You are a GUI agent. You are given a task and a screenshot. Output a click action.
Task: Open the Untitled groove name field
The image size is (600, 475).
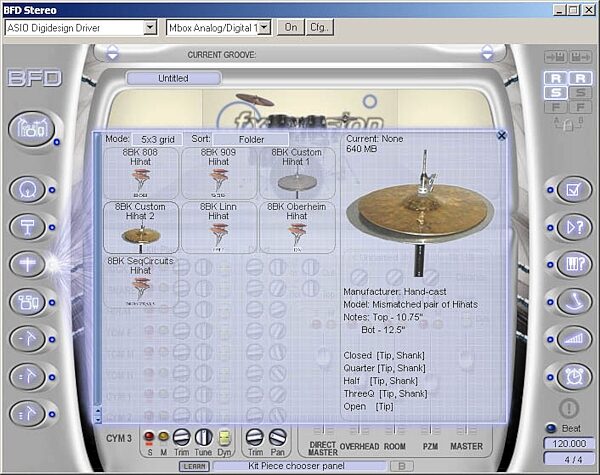point(173,78)
